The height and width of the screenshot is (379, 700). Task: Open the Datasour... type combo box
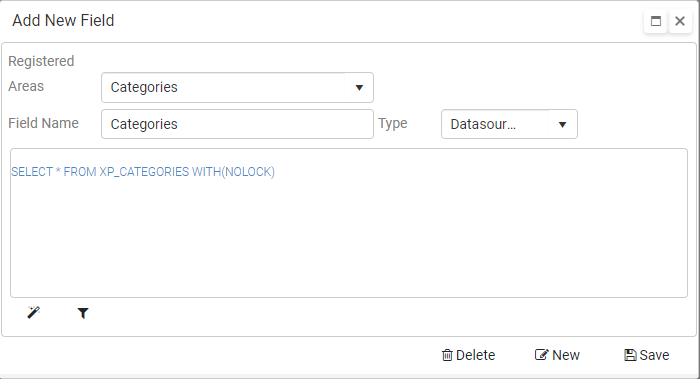[509, 124]
